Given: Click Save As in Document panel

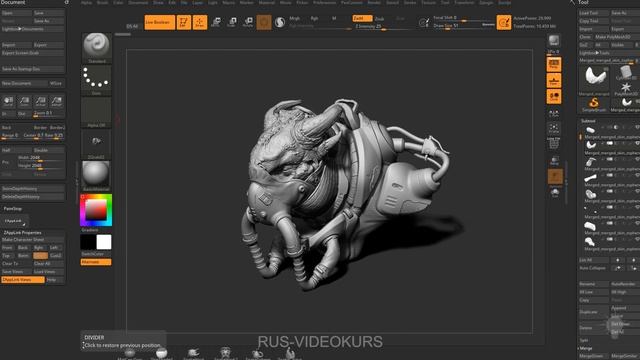Looking at the screenshot, I should click(x=49, y=21).
